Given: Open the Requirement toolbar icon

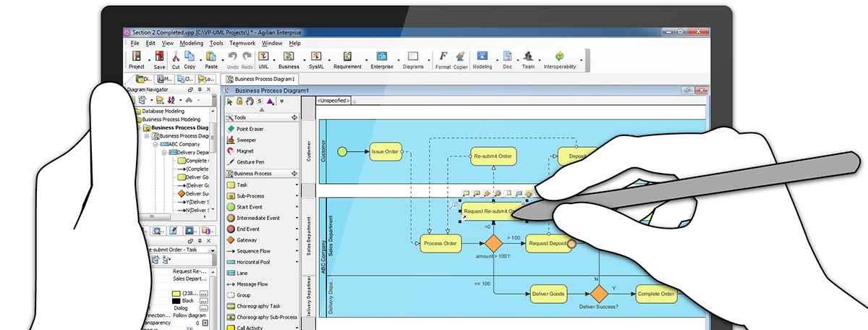Looking at the screenshot, I should pyautogui.click(x=347, y=59).
